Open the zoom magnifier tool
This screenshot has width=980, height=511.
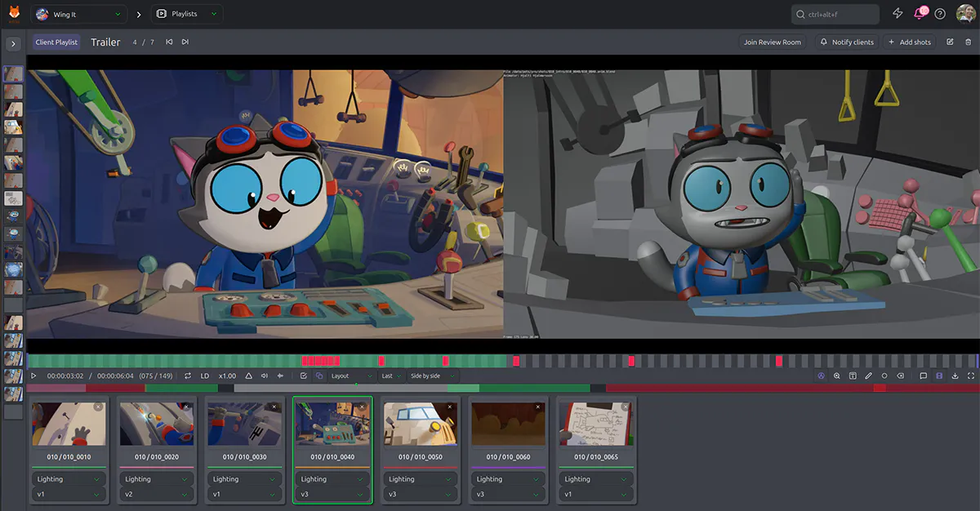pyautogui.click(x=837, y=375)
